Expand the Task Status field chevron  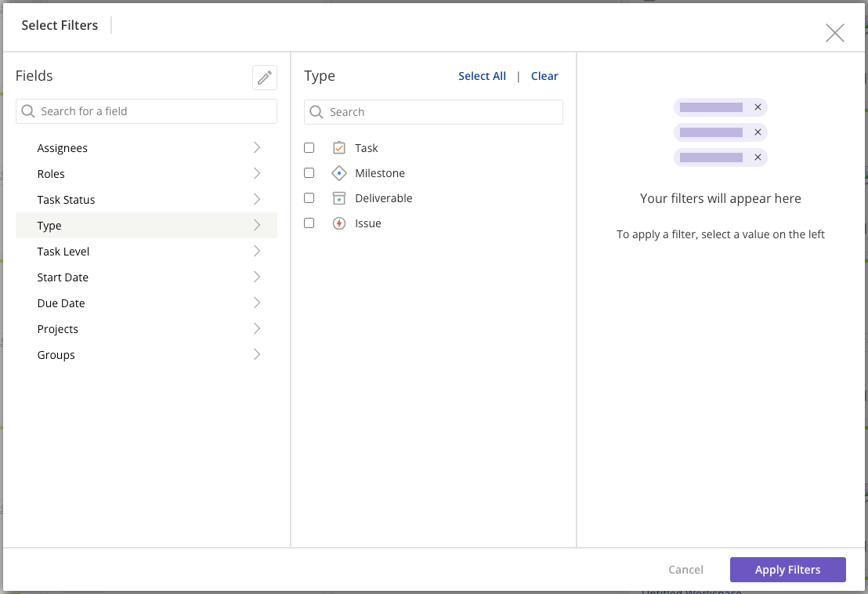click(257, 199)
